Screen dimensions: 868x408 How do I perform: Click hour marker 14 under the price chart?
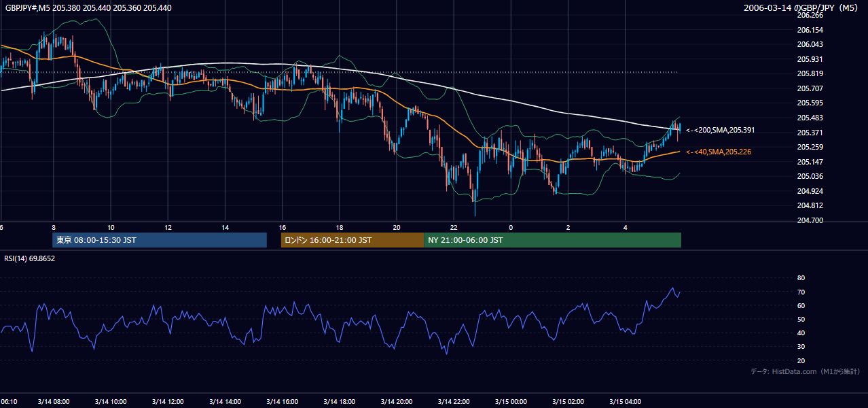point(225,228)
